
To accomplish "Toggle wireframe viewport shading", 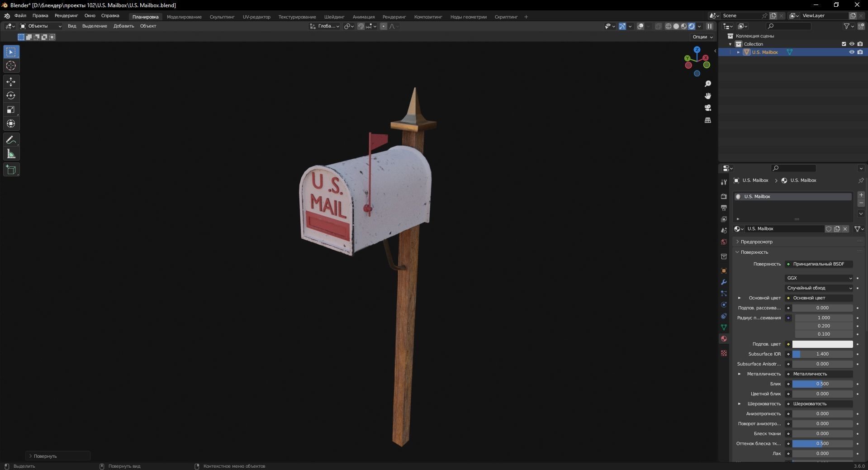I will pyautogui.click(x=669, y=26).
